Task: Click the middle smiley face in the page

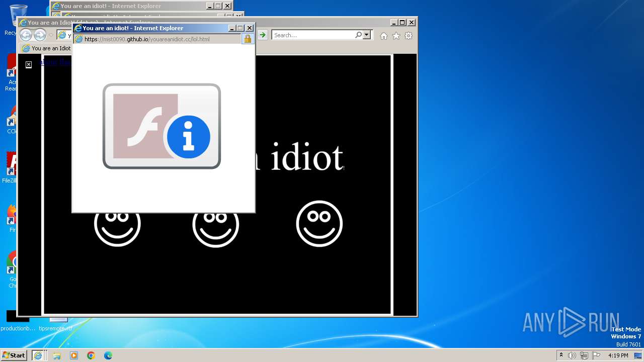Action: tap(216, 229)
